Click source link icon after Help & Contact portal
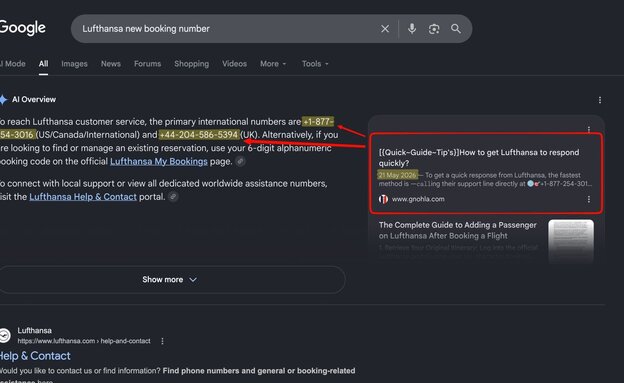Screen dimensions: 624x383 (173, 197)
